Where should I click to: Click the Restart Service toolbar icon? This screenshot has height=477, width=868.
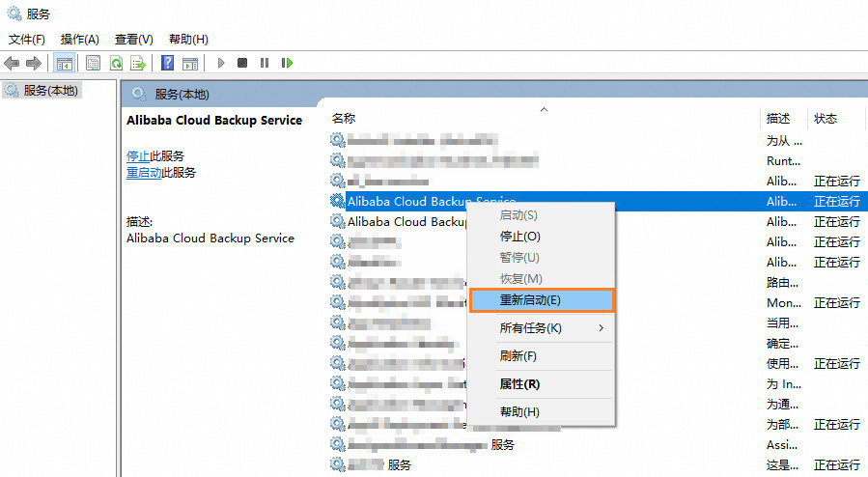tap(287, 63)
